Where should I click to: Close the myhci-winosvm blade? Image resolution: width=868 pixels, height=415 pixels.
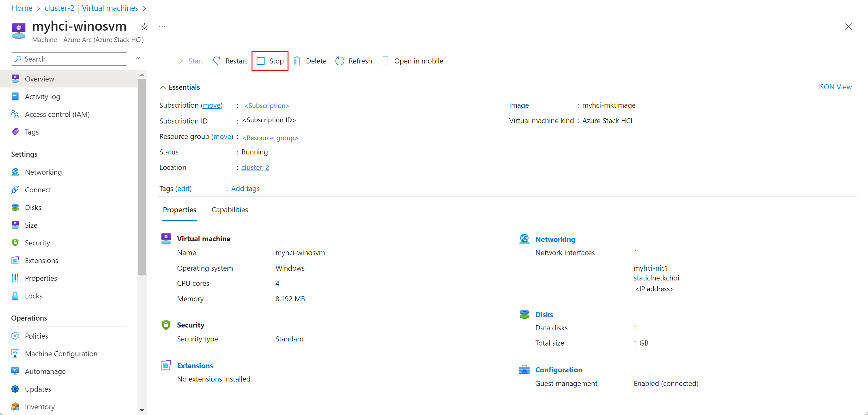point(848,27)
